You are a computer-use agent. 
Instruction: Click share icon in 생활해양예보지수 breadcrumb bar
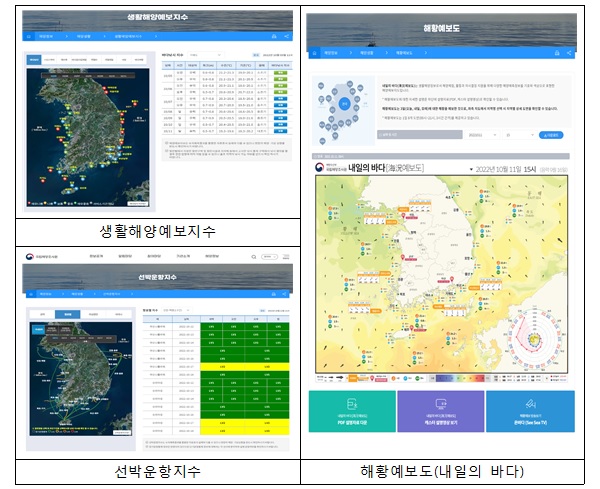tap(287, 39)
